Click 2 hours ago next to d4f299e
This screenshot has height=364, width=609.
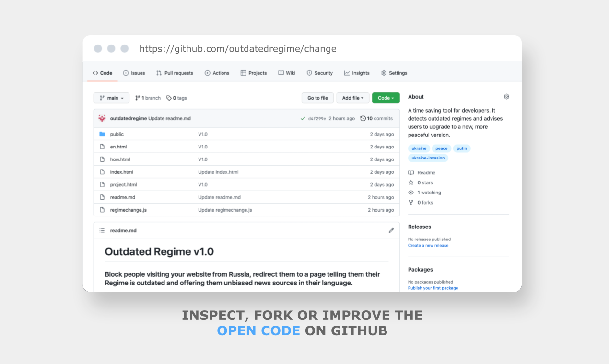pyautogui.click(x=342, y=118)
